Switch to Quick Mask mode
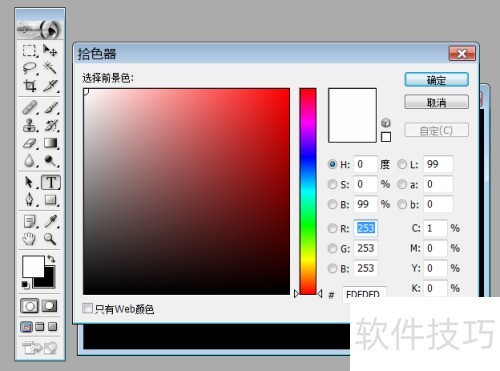This screenshot has height=371, width=500. pyautogui.click(x=50, y=306)
